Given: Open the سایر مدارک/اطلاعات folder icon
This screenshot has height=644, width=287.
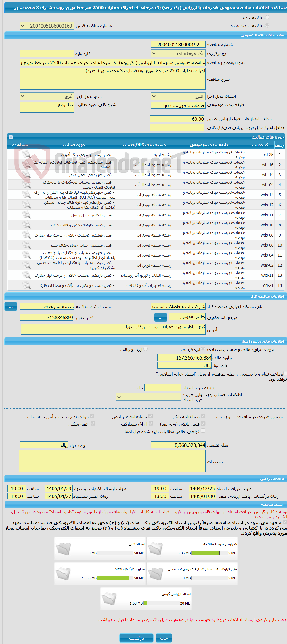Looking at the screenshot, I should 63,574.
